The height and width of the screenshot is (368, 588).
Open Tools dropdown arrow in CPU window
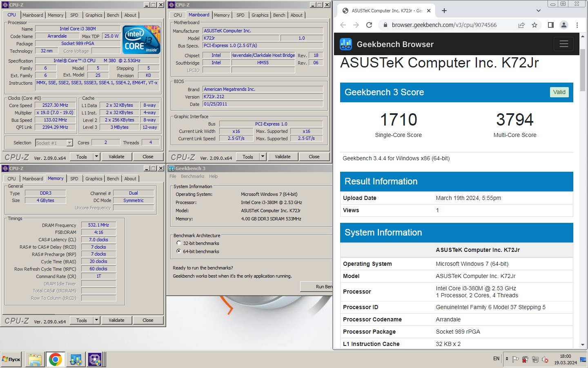(x=96, y=157)
